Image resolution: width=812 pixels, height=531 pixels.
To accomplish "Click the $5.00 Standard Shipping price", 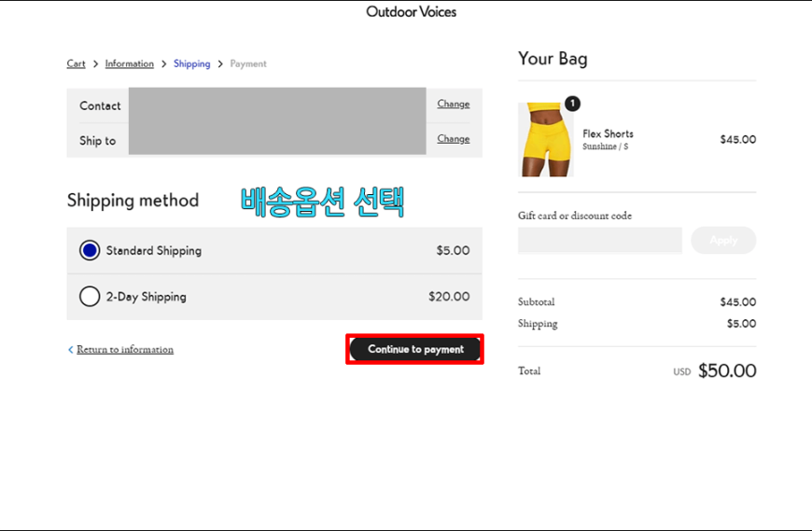I will (453, 250).
